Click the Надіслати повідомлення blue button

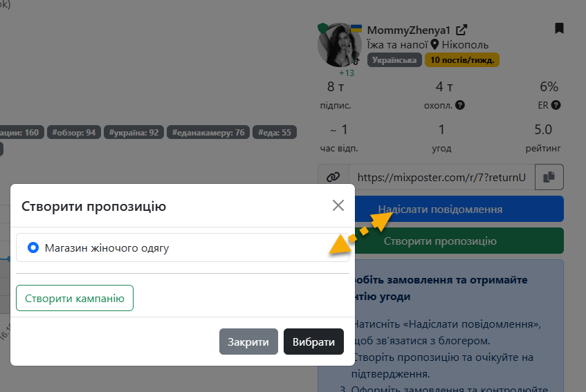coord(459,209)
